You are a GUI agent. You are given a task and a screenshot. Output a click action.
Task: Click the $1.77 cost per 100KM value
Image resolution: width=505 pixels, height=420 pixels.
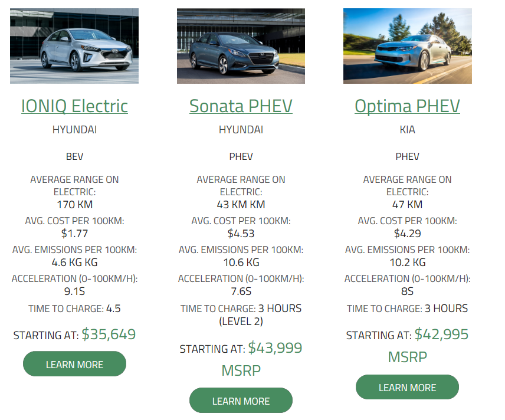pos(74,234)
